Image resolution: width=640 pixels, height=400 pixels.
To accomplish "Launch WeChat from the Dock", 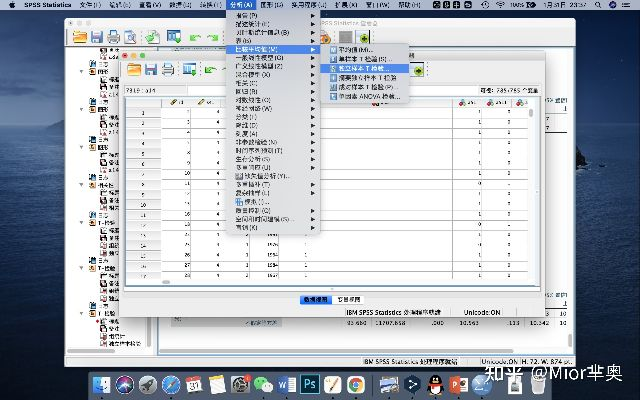I will click(263, 384).
